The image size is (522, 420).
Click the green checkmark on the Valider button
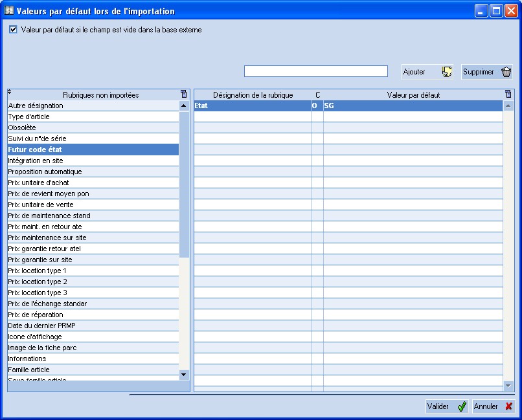click(461, 406)
